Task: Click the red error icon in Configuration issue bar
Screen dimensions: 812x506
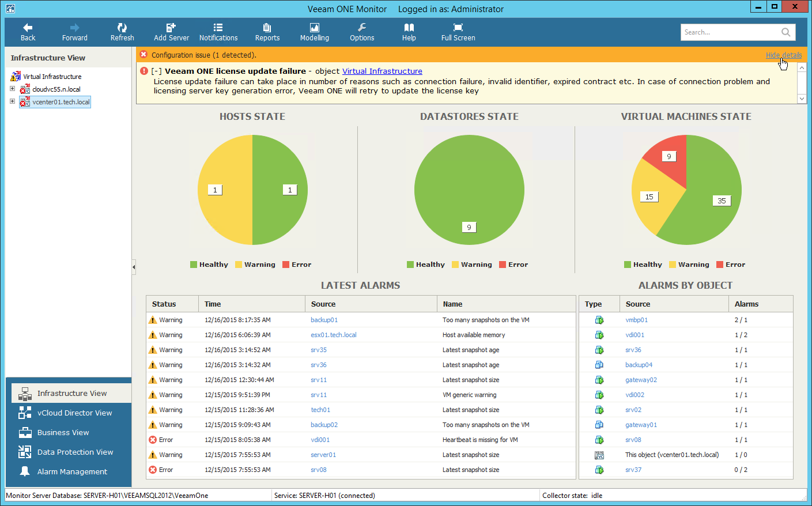Action: (143, 55)
